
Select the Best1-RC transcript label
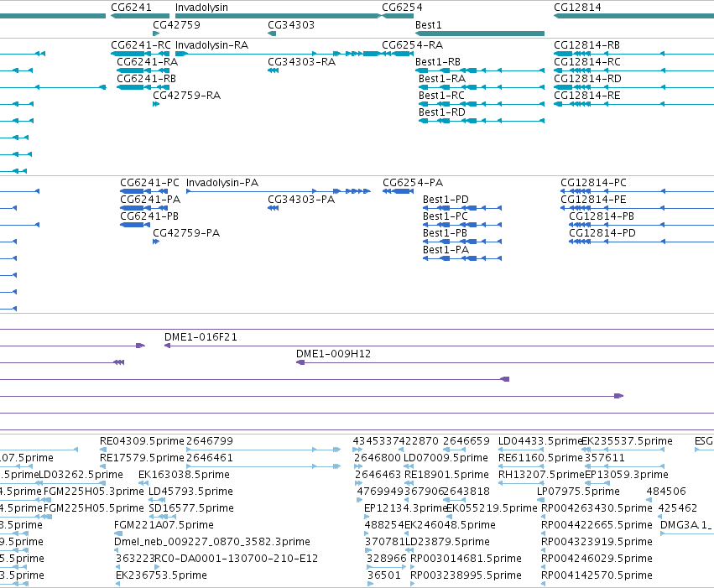pyautogui.click(x=441, y=96)
